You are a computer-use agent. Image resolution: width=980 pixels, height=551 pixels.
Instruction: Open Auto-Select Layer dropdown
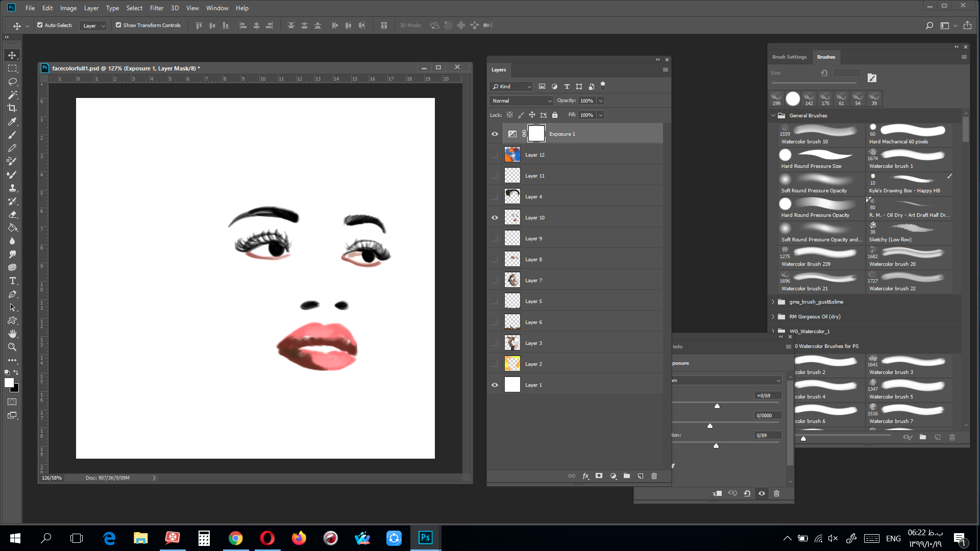point(93,26)
